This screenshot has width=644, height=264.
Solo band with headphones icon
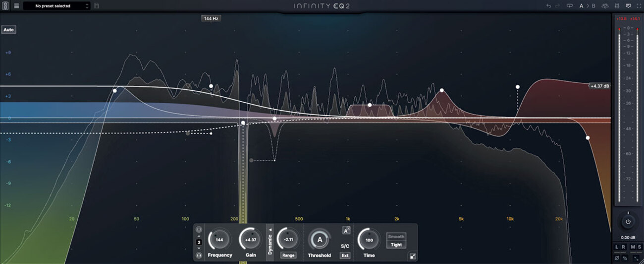pyautogui.click(x=199, y=255)
